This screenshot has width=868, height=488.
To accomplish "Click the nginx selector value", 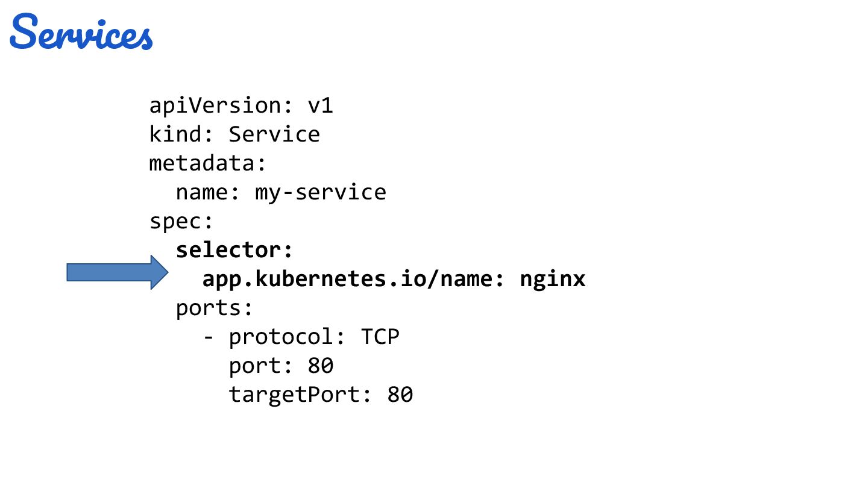I will (x=552, y=280).
